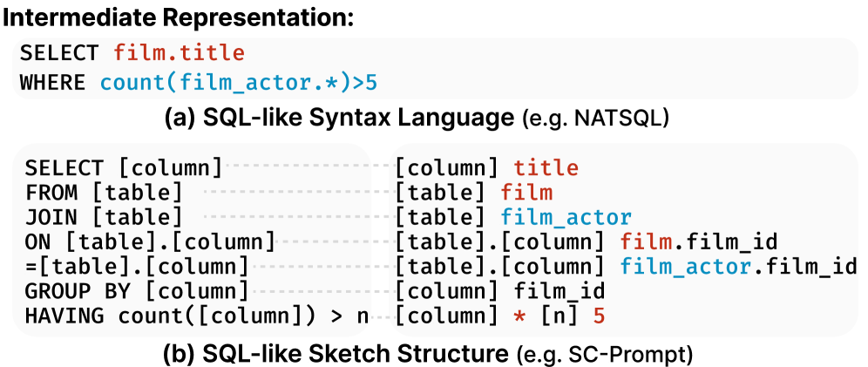Click the "Intermediate Representation:" heading

point(180,17)
